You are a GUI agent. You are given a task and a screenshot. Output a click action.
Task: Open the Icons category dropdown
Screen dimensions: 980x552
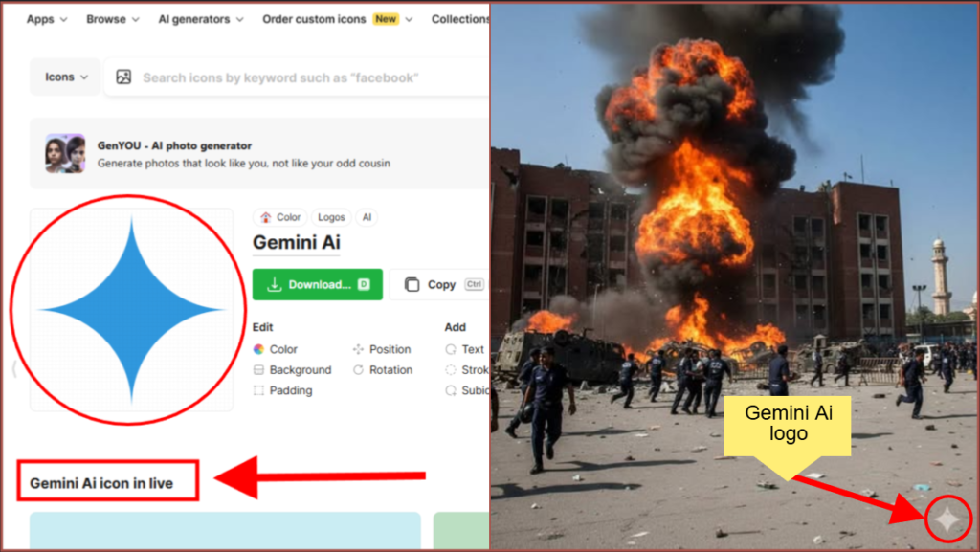(66, 77)
